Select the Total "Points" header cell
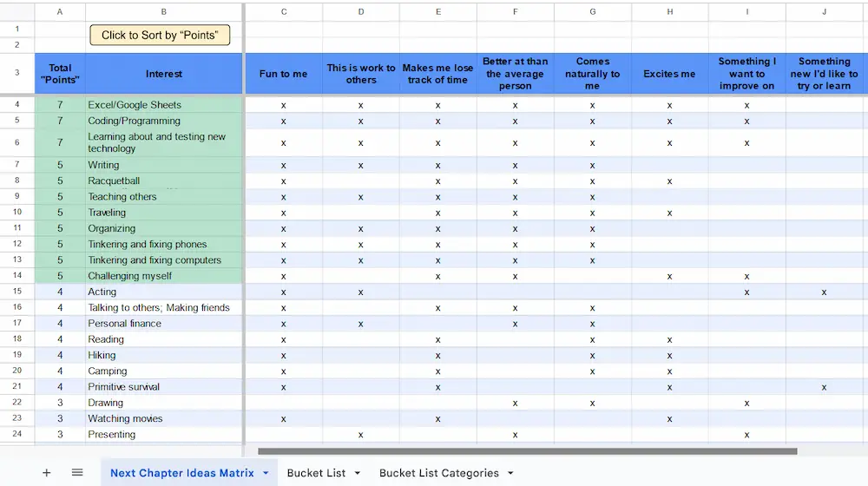 pos(60,74)
